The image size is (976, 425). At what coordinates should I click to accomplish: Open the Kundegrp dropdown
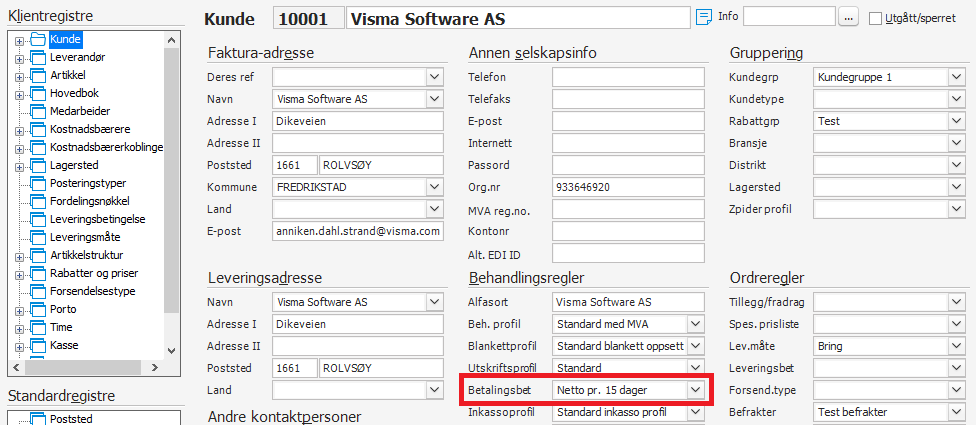click(x=956, y=77)
